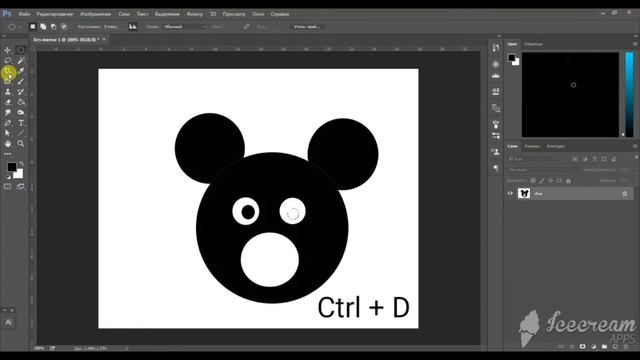Click the Refine Edge button

[307, 27]
